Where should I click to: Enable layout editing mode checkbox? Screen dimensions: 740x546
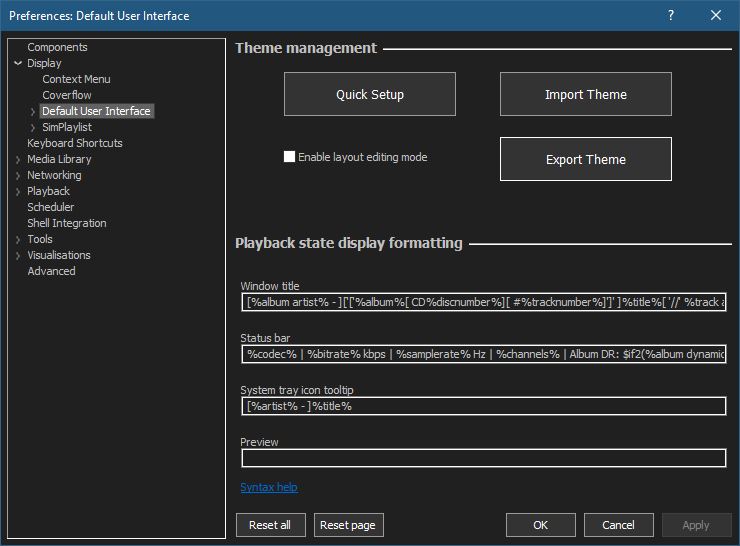290,157
